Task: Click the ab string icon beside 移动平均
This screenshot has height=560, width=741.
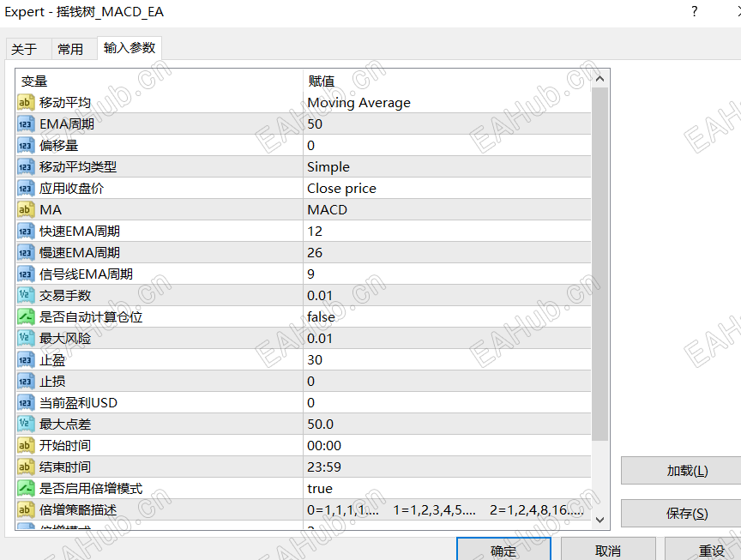Action: (x=24, y=102)
